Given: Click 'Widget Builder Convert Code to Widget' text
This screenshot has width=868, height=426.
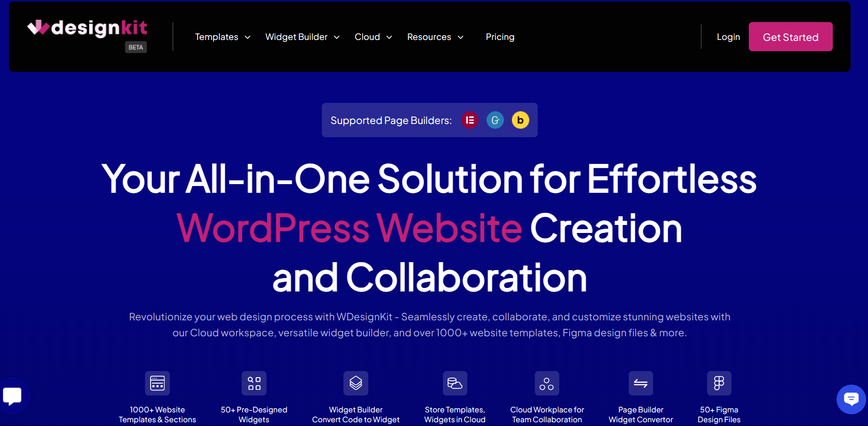Looking at the screenshot, I should [356, 415].
